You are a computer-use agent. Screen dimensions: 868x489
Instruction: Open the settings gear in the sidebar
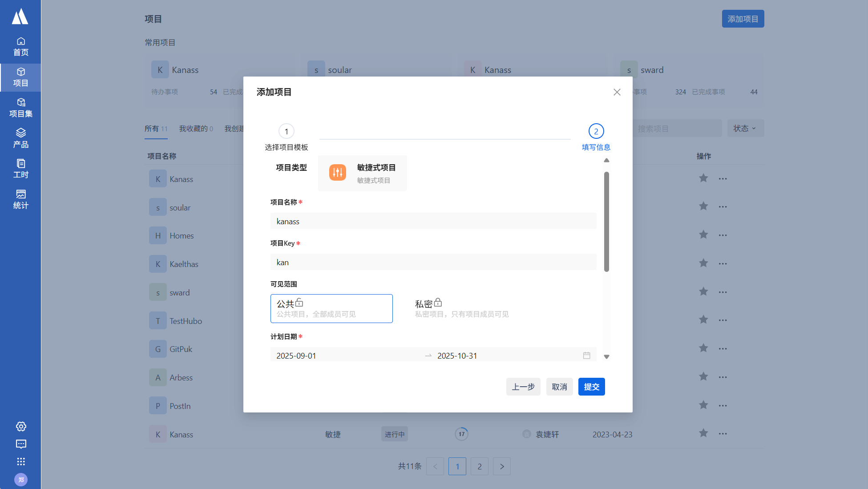21,426
